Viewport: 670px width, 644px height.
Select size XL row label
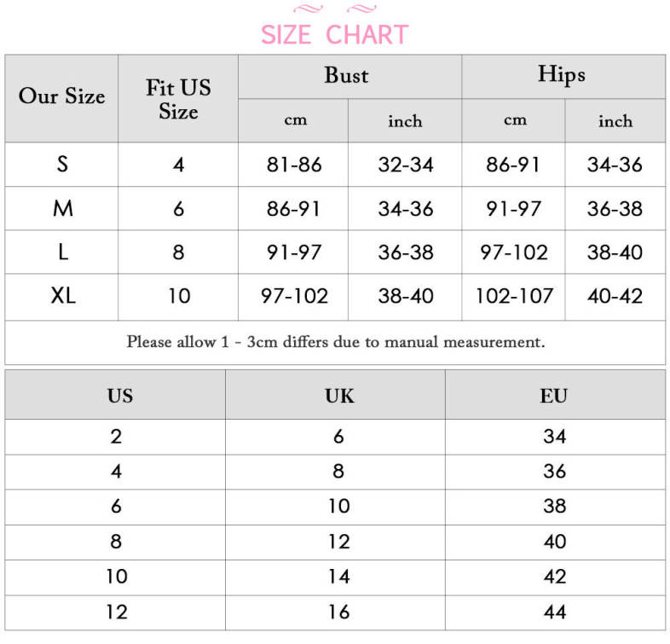(62, 296)
